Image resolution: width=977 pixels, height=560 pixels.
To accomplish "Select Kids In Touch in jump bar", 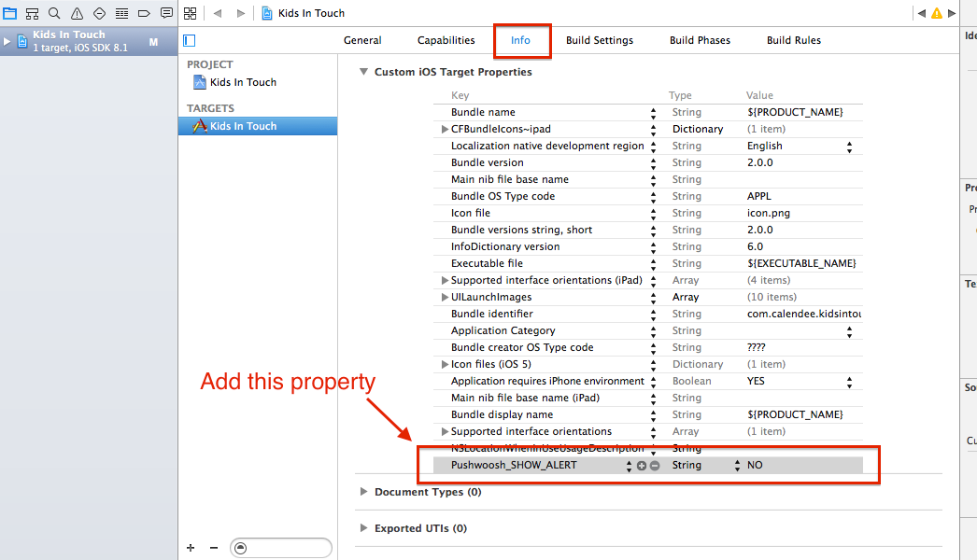I will click(303, 13).
